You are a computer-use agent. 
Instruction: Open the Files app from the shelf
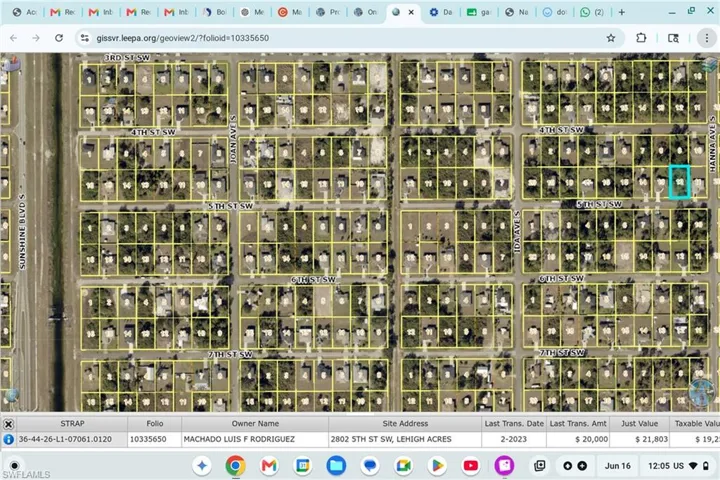336,466
